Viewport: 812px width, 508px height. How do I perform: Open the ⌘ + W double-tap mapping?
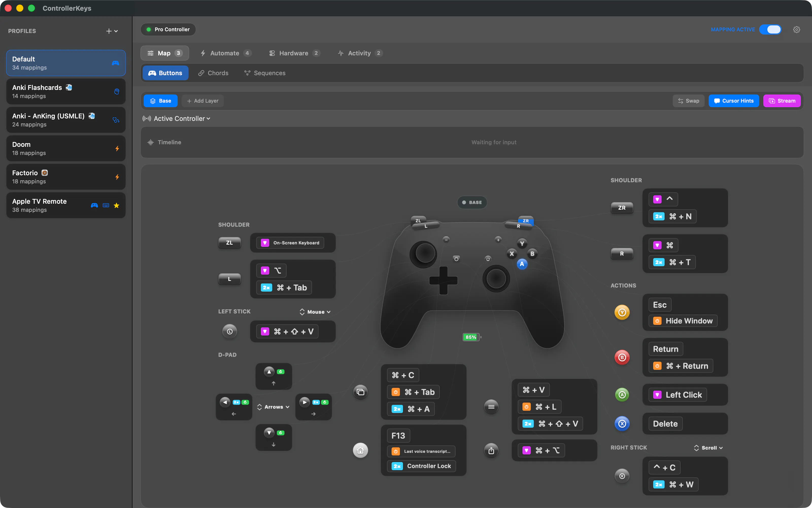(x=674, y=484)
